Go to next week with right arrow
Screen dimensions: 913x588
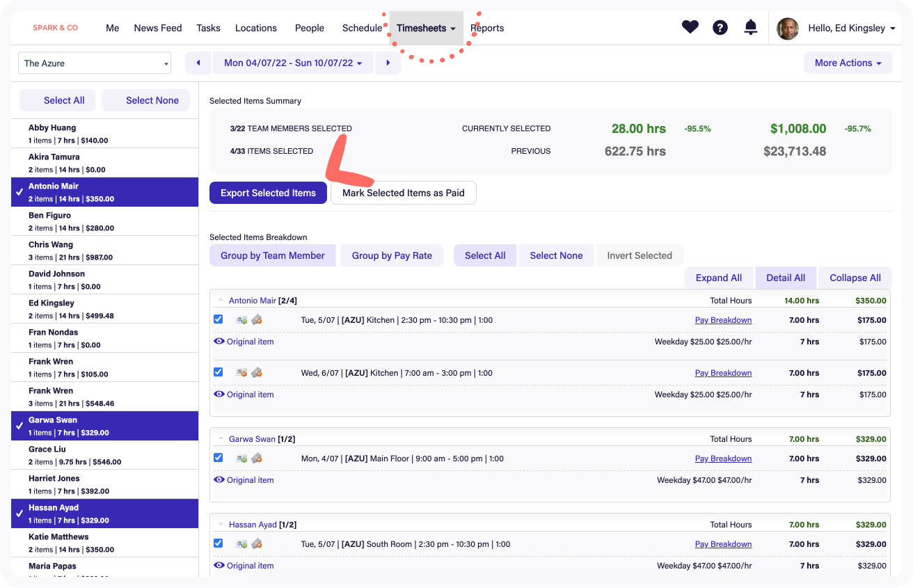point(388,63)
